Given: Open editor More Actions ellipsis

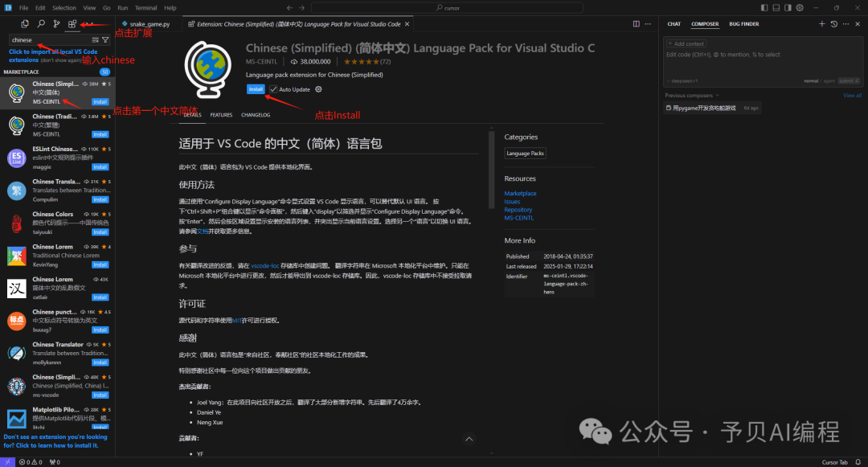Looking at the screenshot, I should tap(648, 24).
